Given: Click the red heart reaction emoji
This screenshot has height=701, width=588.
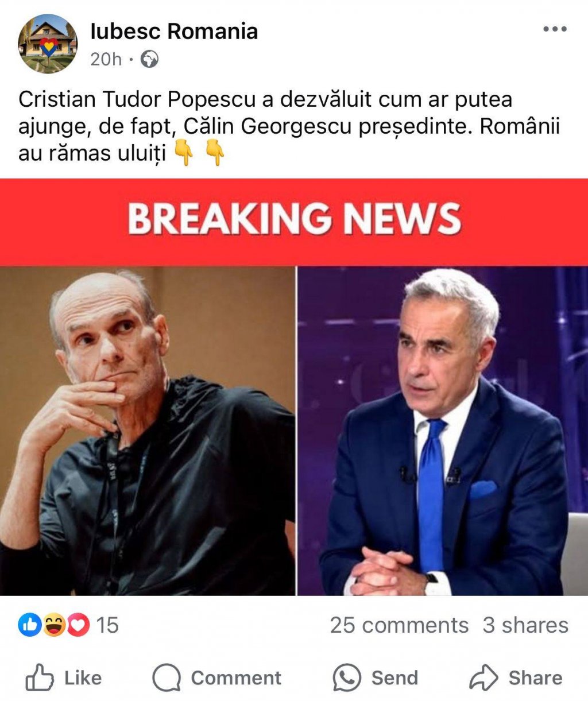Looking at the screenshot, I should [x=79, y=625].
